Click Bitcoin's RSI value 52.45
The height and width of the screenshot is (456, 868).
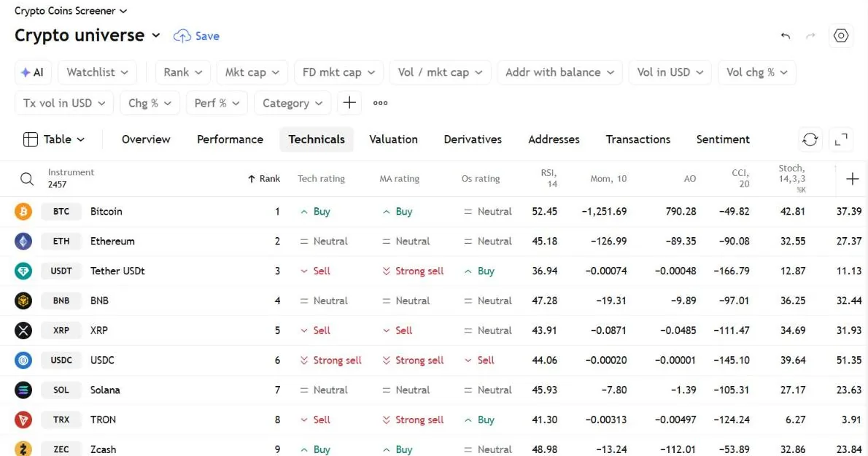[544, 212]
